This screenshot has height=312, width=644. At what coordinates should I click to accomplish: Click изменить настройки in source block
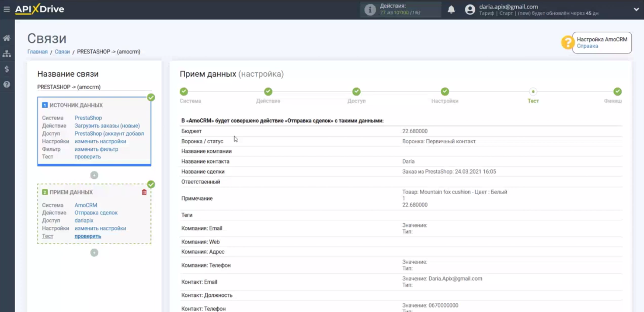coord(100,141)
